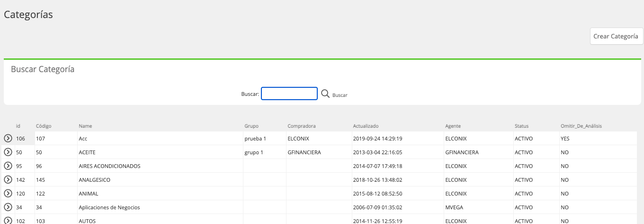The height and width of the screenshot is (224, 644).
Task: Expand the AIRES ACONDICIONADOS row arrow
Action: (8, 166)
